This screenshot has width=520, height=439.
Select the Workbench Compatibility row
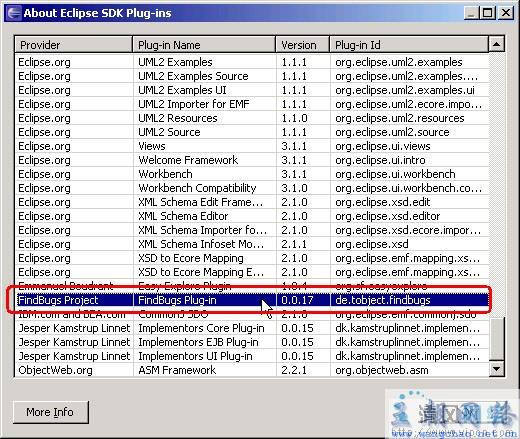pyautogui.click(x=252, y=188)
